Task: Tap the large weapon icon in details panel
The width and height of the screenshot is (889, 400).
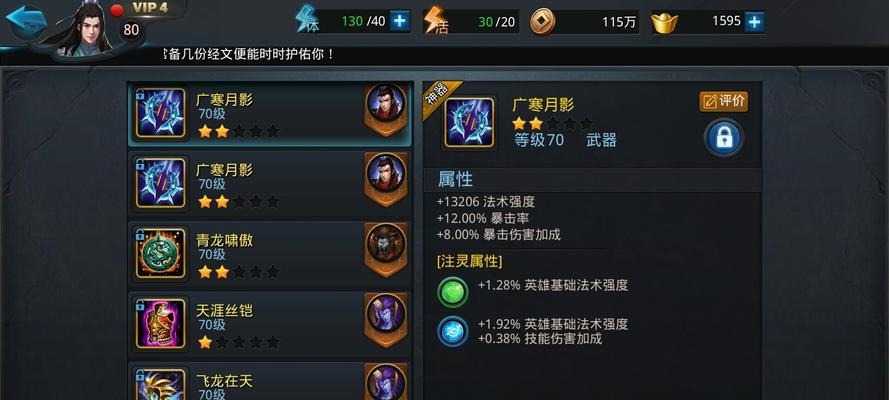Action: 468,122
